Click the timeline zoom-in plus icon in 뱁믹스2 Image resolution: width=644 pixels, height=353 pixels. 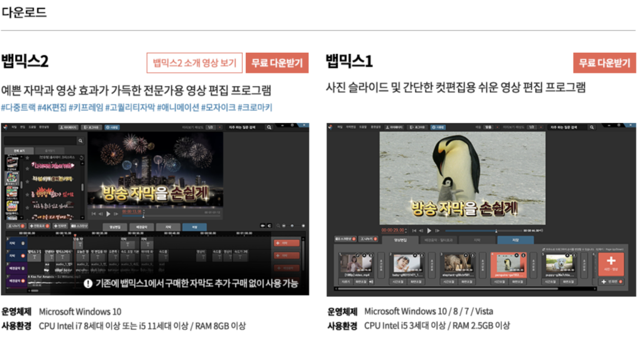(x=303, y=226)
